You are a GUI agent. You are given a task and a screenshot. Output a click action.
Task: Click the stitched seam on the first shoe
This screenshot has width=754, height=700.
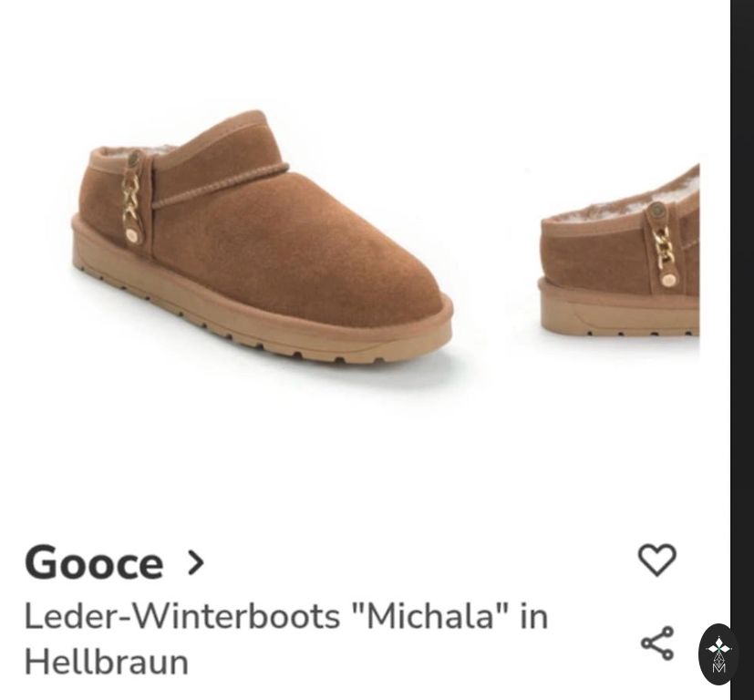coord(219,185)
